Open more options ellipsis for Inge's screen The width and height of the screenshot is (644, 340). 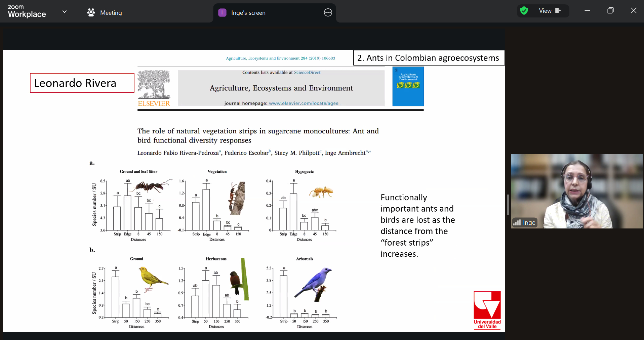tap(328, 13)
